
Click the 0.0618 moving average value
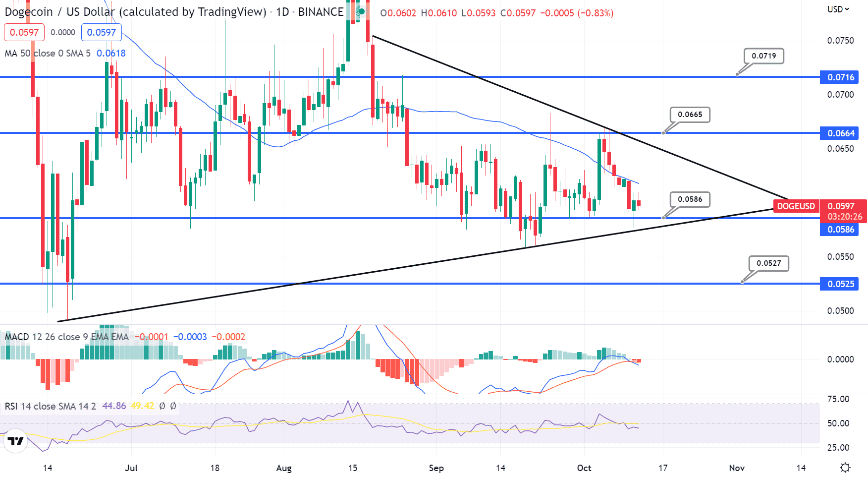[111, 53]
